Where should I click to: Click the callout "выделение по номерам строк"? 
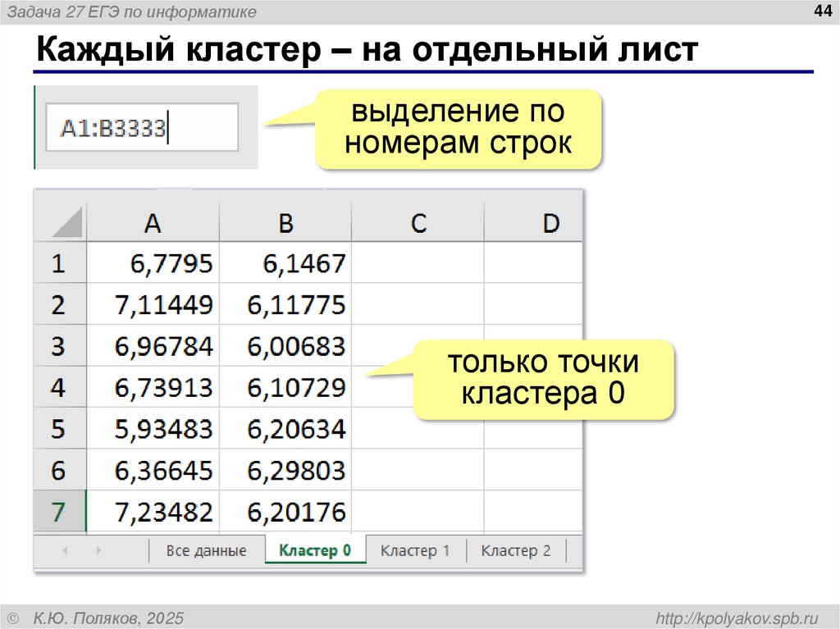(459, 129)
